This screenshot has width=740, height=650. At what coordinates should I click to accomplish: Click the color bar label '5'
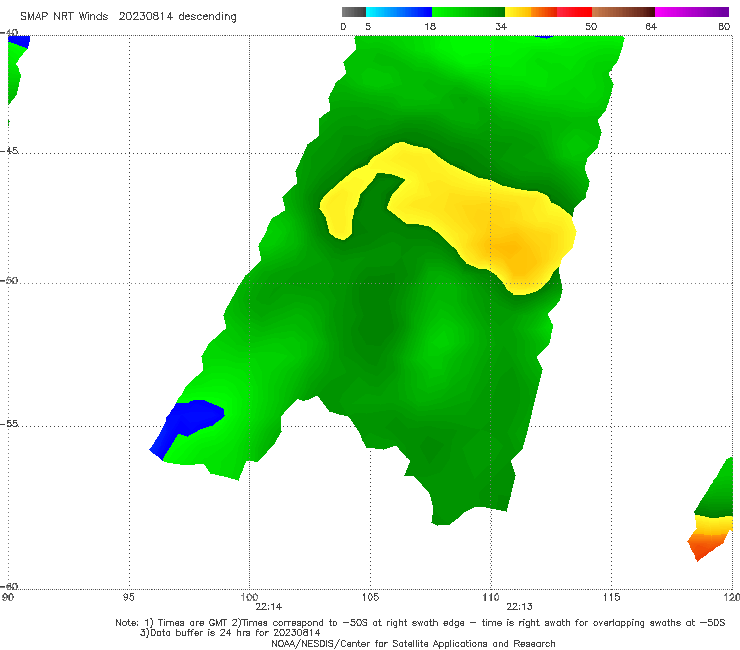368,27
